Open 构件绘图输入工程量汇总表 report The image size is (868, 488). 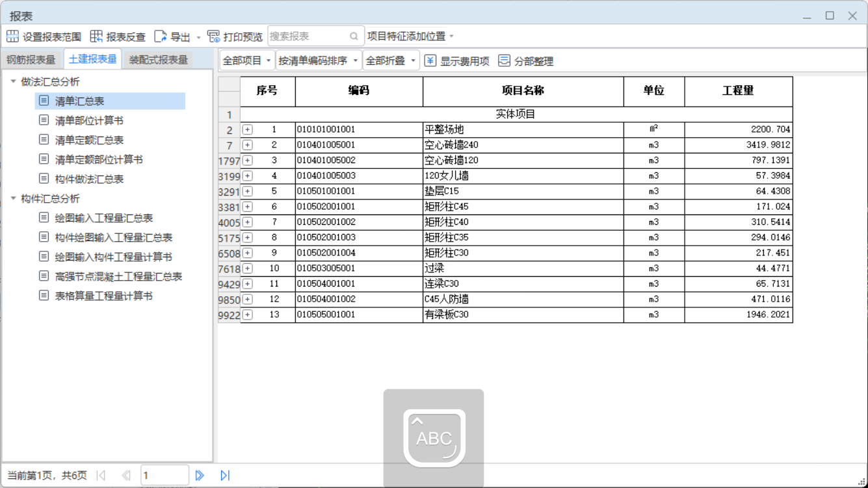(x=114, y=237)
